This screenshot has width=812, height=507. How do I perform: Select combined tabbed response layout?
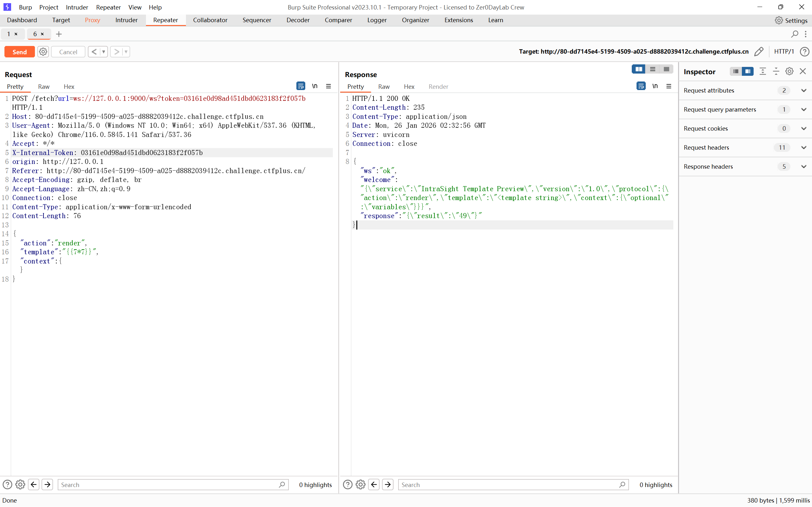666,69
